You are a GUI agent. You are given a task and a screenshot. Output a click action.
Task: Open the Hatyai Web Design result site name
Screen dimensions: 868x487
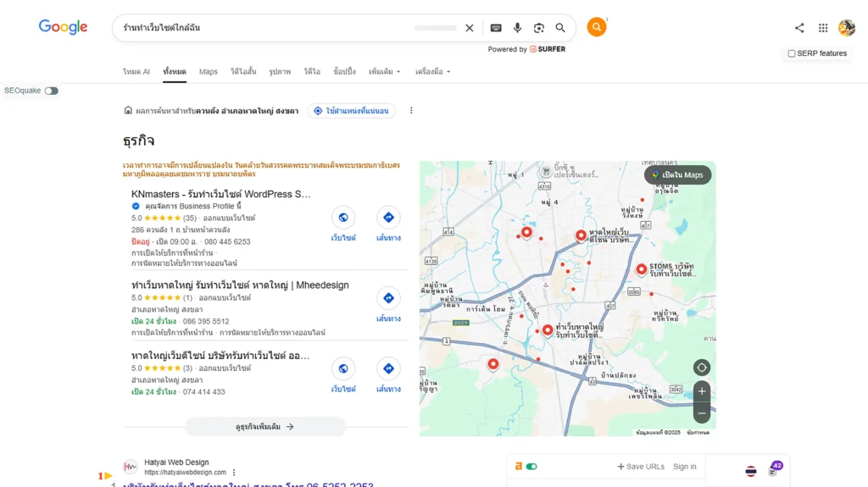click(176, 462)
